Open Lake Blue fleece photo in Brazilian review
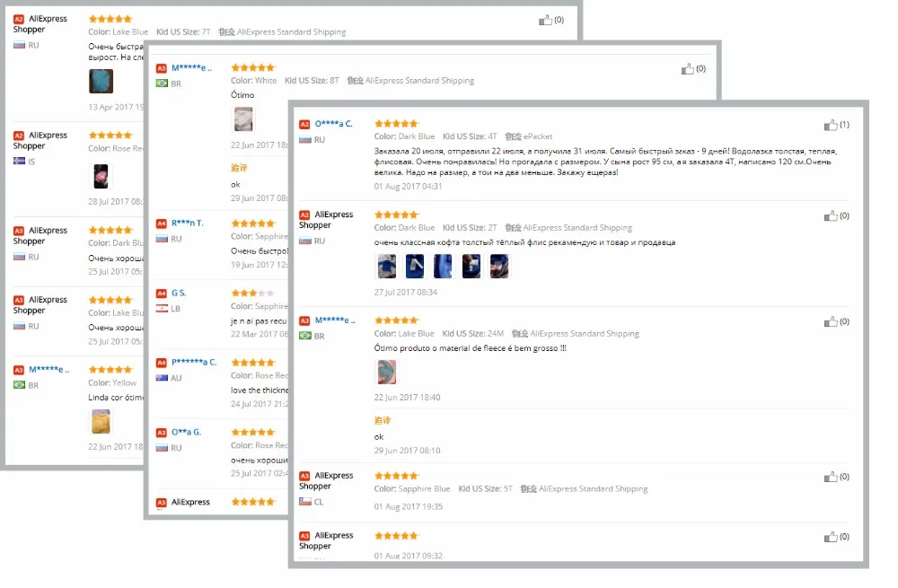This screenshot has height=588, width=898. (x=386, y=372)
